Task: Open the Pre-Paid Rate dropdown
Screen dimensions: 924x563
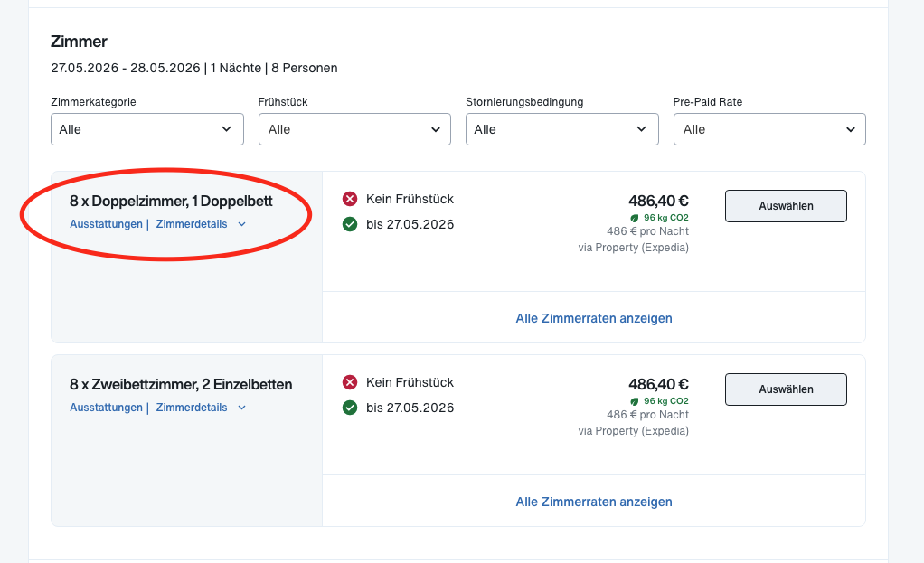Action: (769, 129)
